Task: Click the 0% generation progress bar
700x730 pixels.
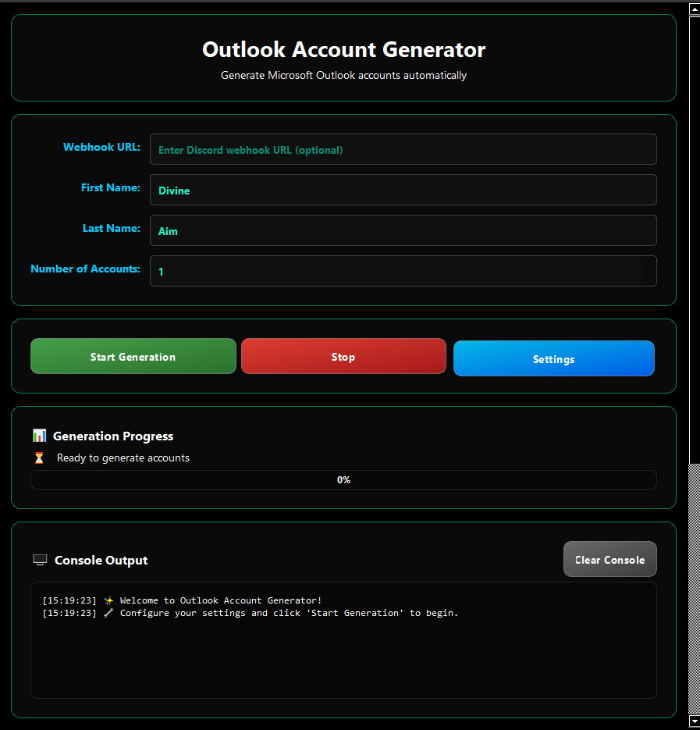Action: tap(343, 480)
